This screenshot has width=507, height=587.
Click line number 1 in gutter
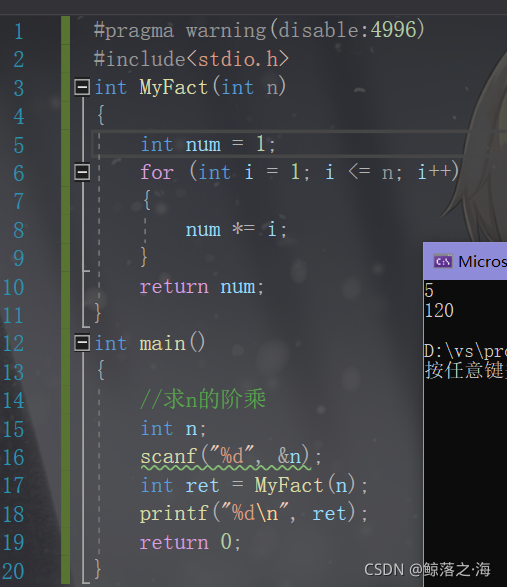tap(19, 31)
